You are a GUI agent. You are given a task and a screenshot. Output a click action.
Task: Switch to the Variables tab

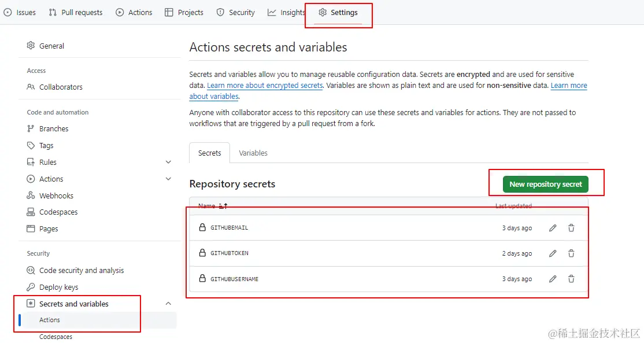(253, 153)
